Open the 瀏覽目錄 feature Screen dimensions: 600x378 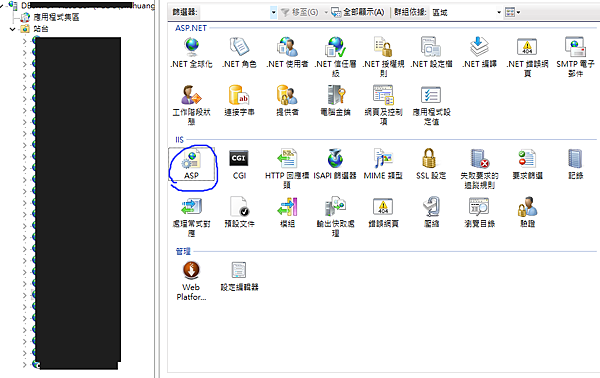point(479,212)
